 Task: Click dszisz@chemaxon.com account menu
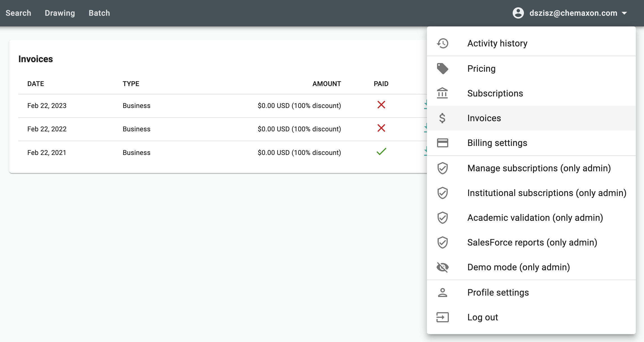click(x=573, y=13)
